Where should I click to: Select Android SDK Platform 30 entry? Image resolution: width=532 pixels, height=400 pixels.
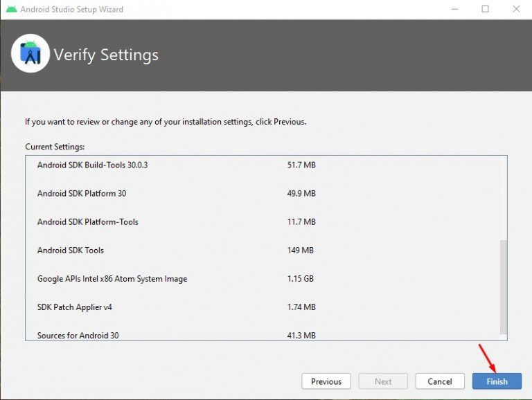(x=82, y=194)
